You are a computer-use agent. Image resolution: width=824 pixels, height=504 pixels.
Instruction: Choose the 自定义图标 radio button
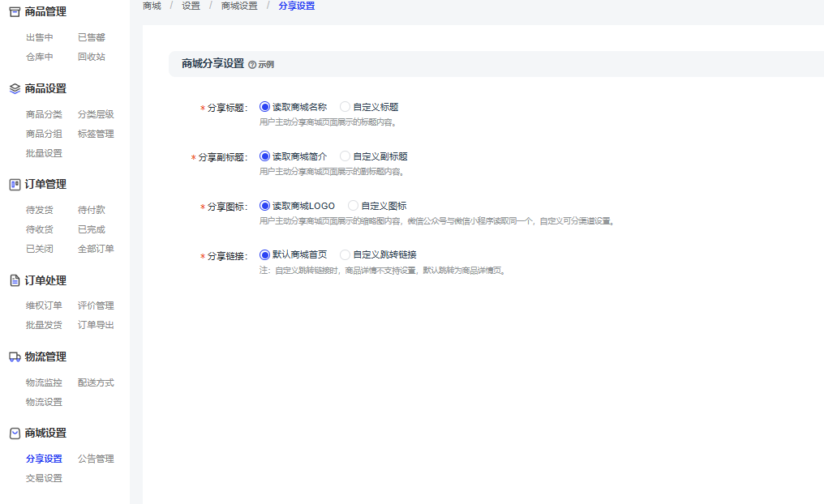pos(353,206)
